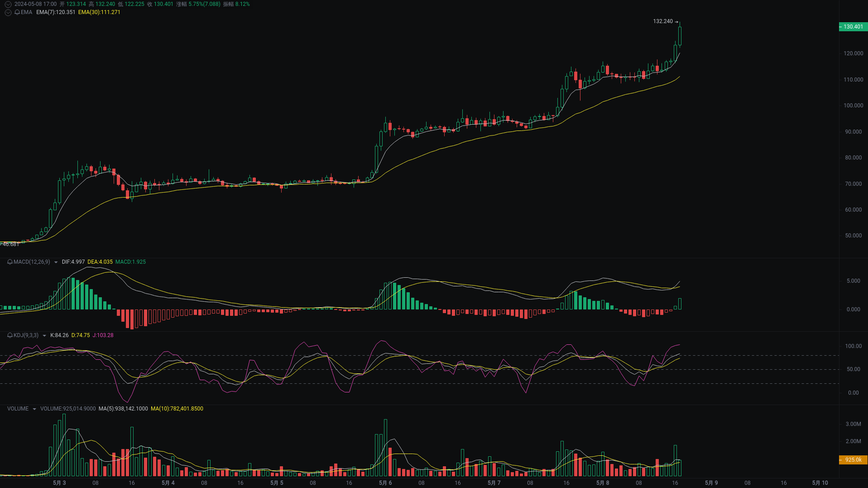Click the alert bell beside KDJ

coord(9,335)
